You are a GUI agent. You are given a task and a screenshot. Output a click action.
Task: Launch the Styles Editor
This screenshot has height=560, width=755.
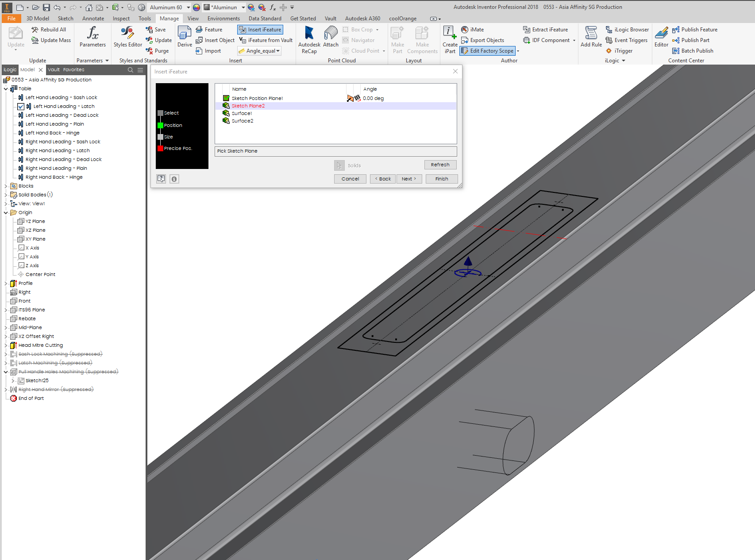(x=127, y=38)
